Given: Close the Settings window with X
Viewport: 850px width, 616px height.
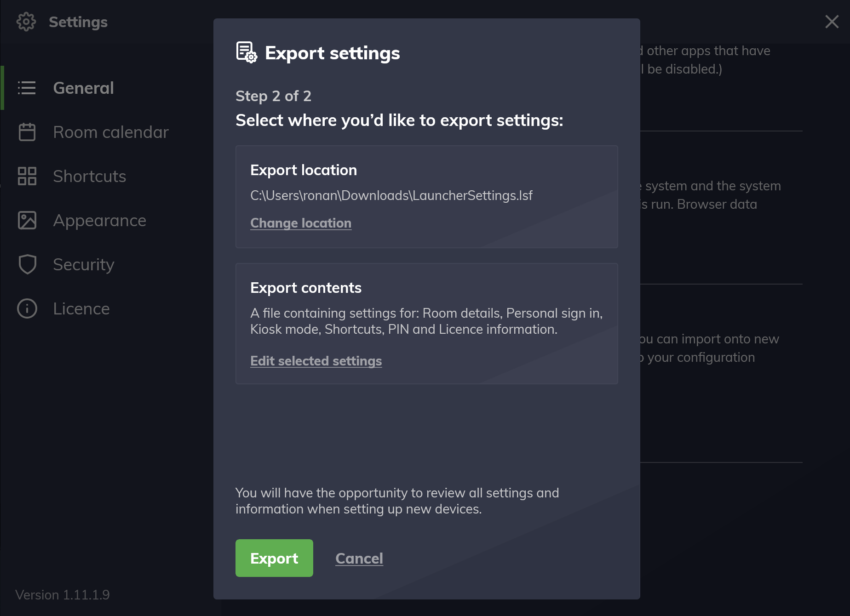Looking at the screenshot, I should point(832,22).
